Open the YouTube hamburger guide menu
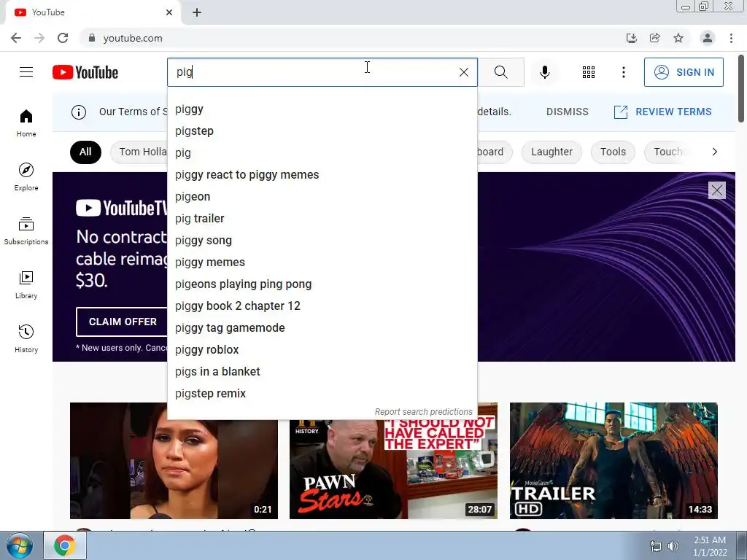Viewport: 747px width, 560px height. tap(26, 72)
